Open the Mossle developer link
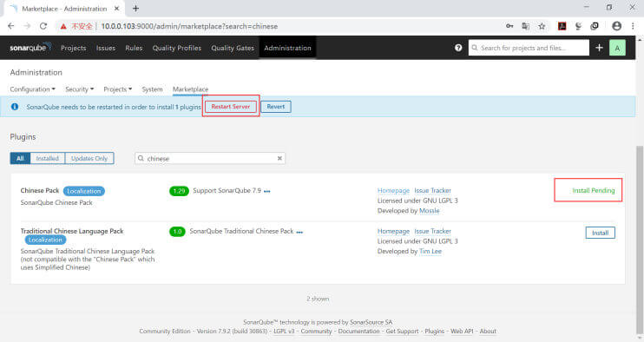 point(430,211)
